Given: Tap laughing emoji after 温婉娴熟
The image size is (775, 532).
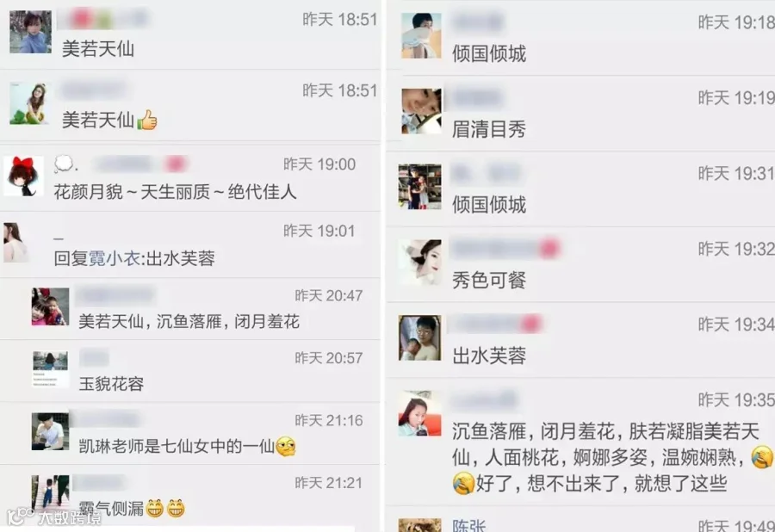Looking at the screenshot, I should click(x=762, y=457).
